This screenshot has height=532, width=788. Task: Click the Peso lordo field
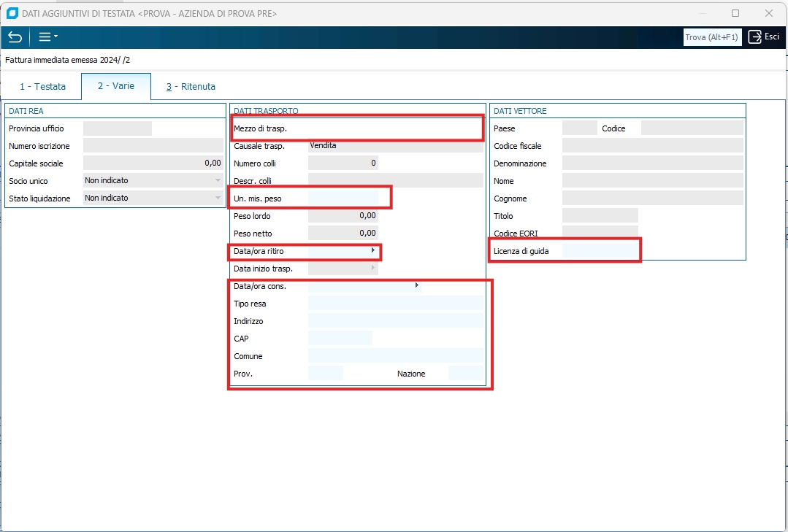click(343, 215)
